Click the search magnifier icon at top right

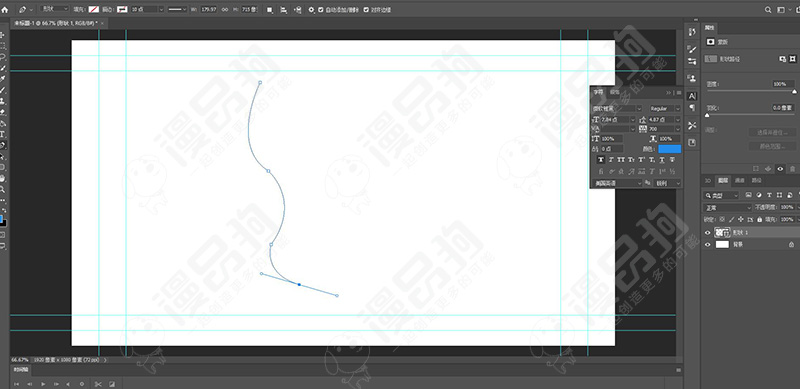point(768,9)
